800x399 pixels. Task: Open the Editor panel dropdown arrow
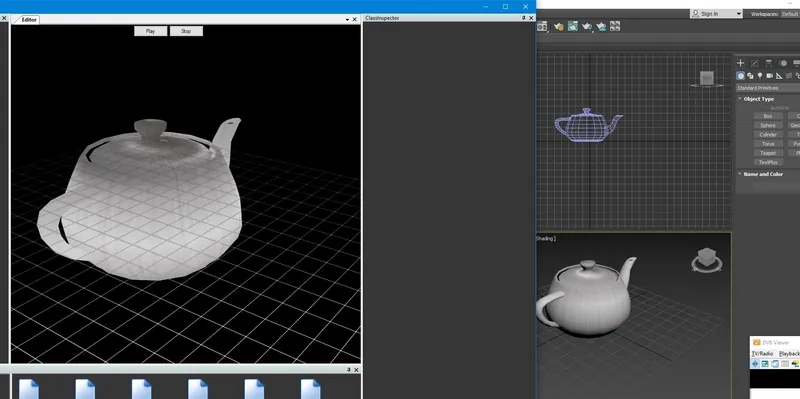click(347, 19)
